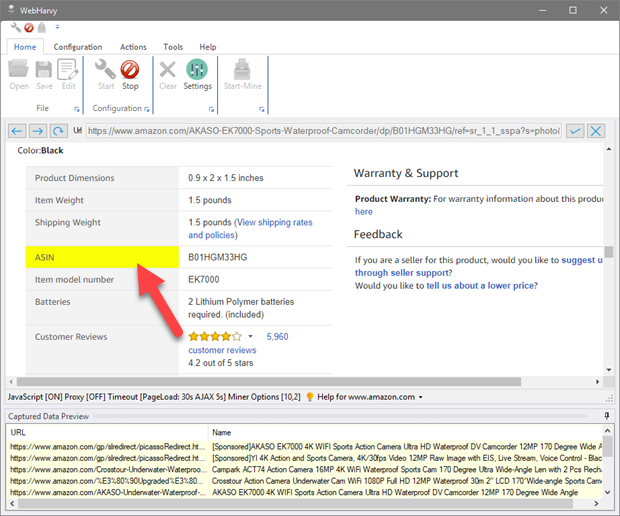
Task: Open View shipping rates and policies link
Action: click(x=274, y=222)
